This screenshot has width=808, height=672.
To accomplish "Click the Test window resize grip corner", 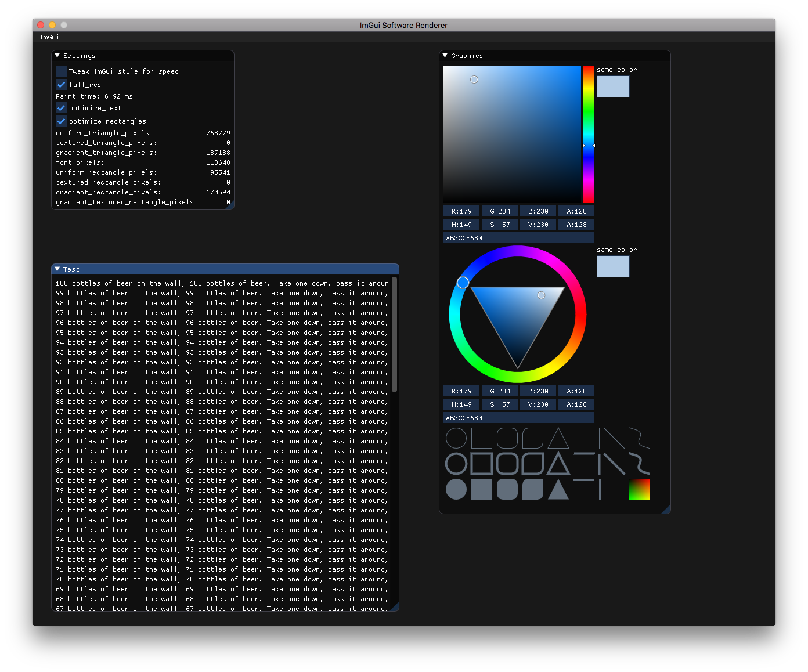I will (395, 607).
